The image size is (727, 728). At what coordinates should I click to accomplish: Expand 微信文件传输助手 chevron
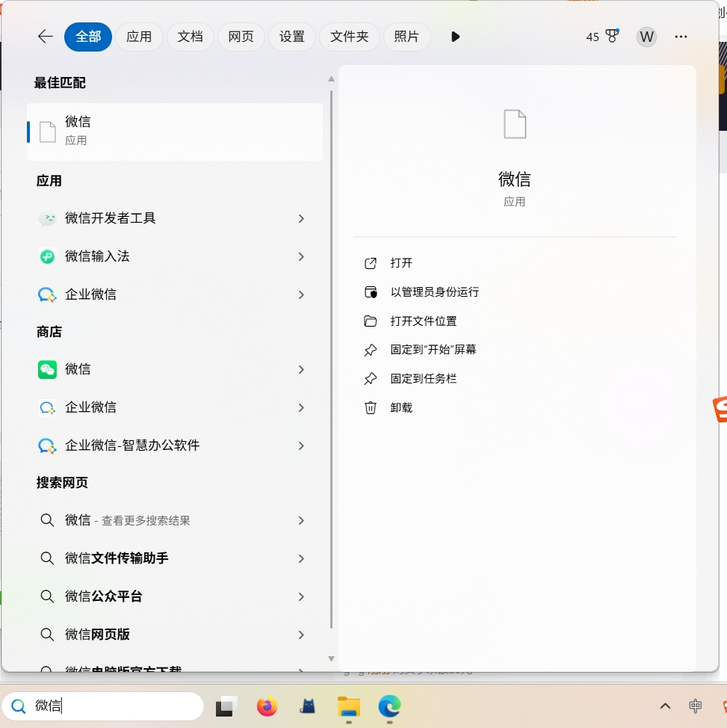click(301, 558)
